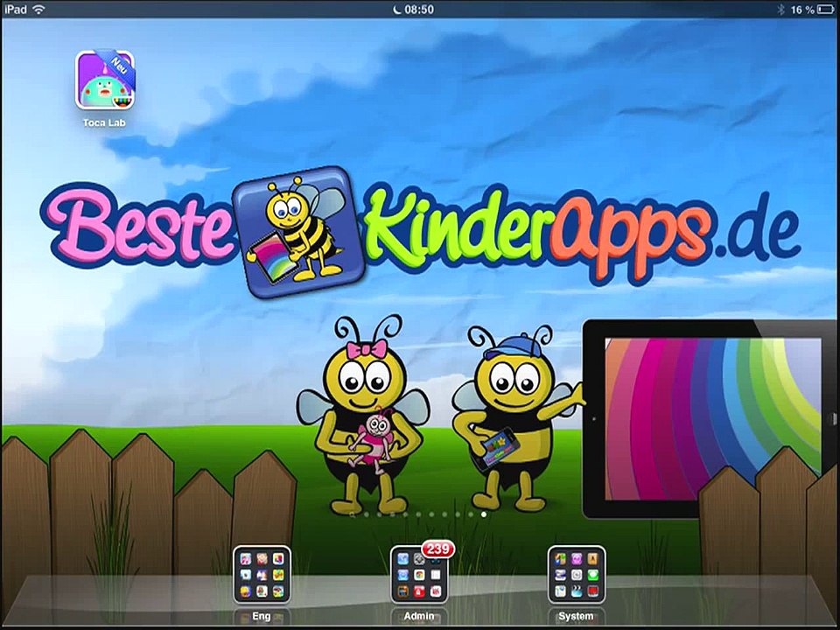Image resolution: width=840 pixels, height=630 pixels.
Task: Tap the 'System' folder label
Action: 576,616
